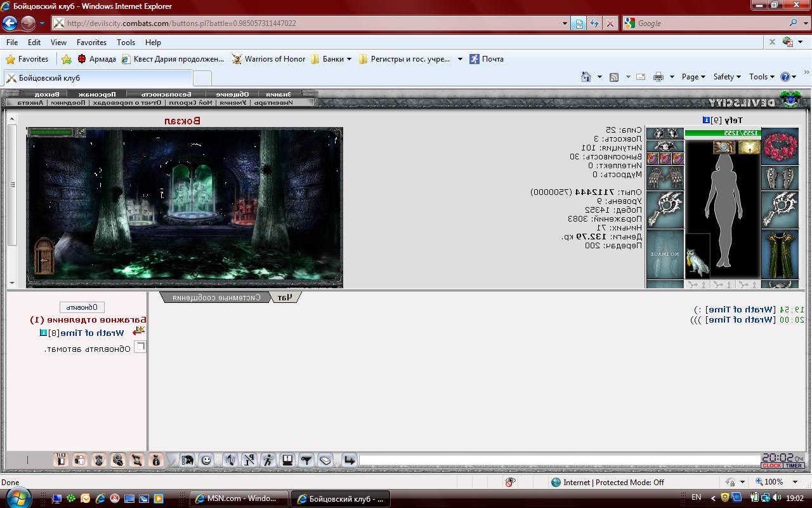This screenshot has width=812, height=508.
Task: Enable the Обновлять автомат. checkbox
Action: (140, 347)
